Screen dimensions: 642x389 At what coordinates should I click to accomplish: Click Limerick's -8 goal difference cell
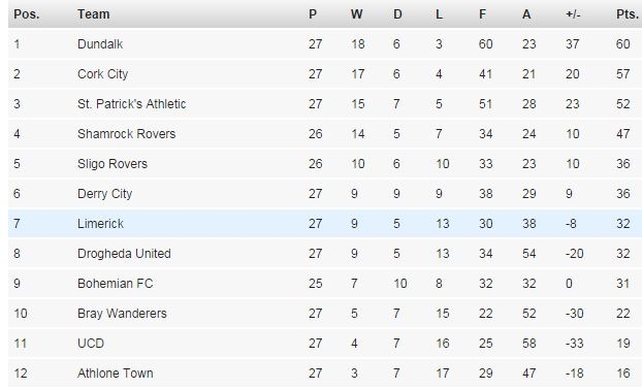click(x=571, y=224)
